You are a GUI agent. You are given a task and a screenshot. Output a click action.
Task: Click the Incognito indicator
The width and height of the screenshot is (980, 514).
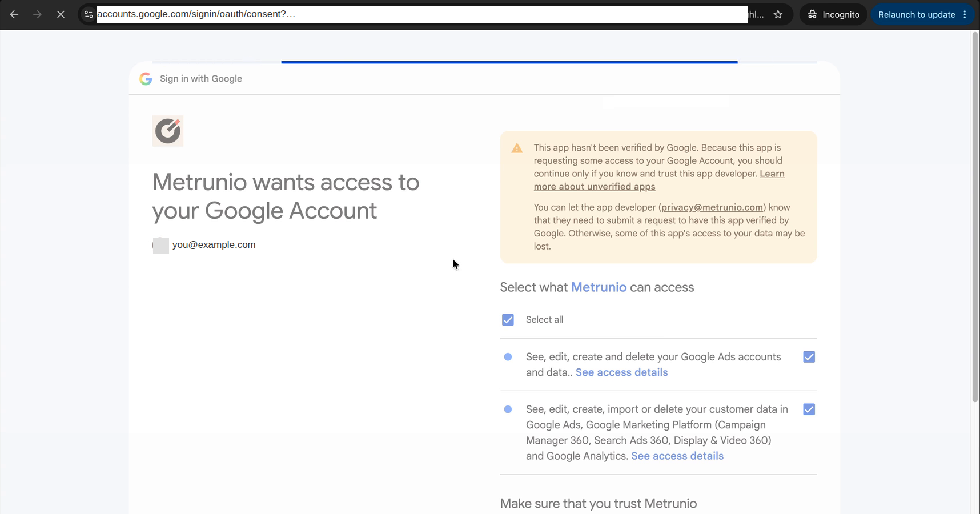(833, 14)
